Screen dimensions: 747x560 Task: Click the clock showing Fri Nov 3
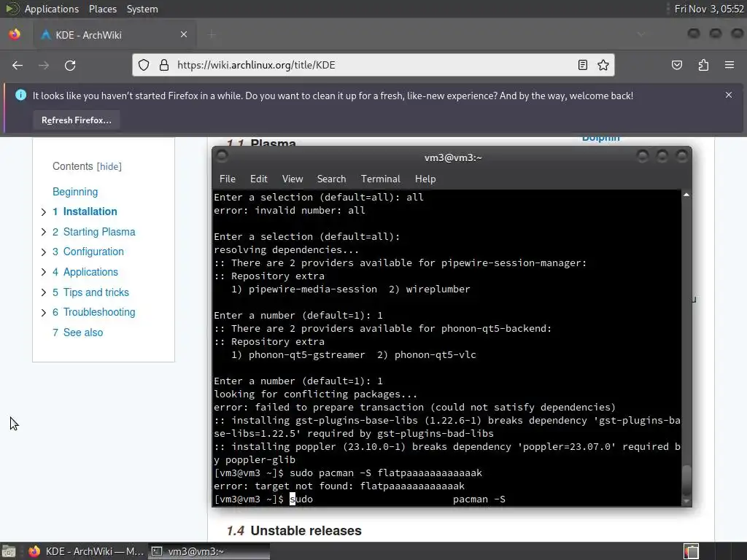pos(708,9)
